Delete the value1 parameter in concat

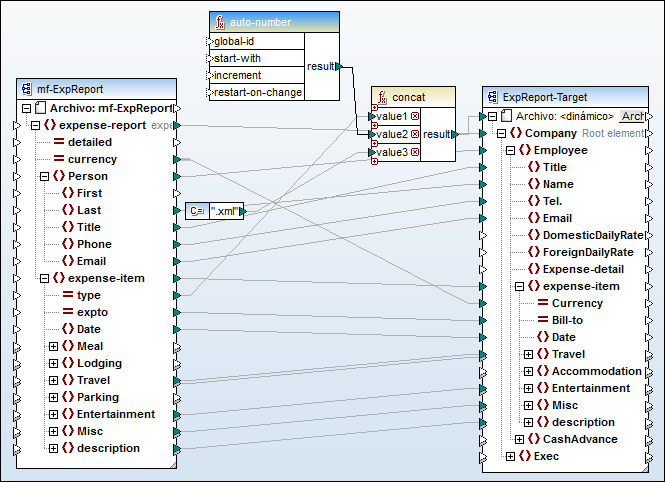point(414,116)
